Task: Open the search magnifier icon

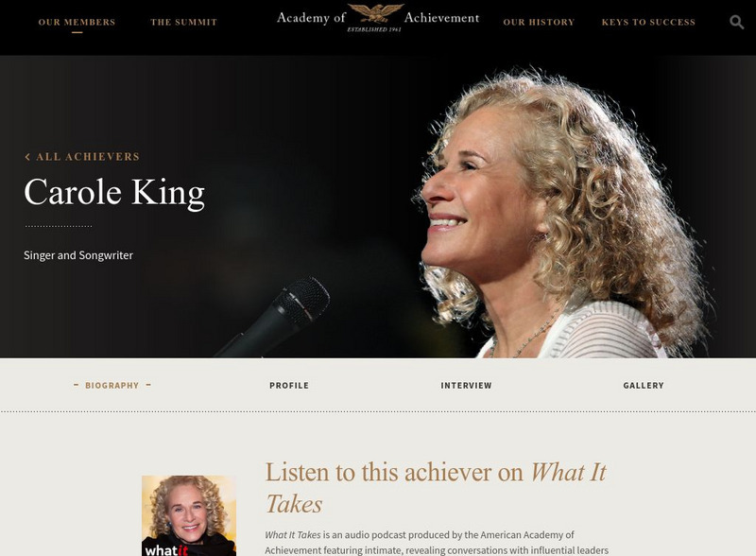Action: click(736, 22)
